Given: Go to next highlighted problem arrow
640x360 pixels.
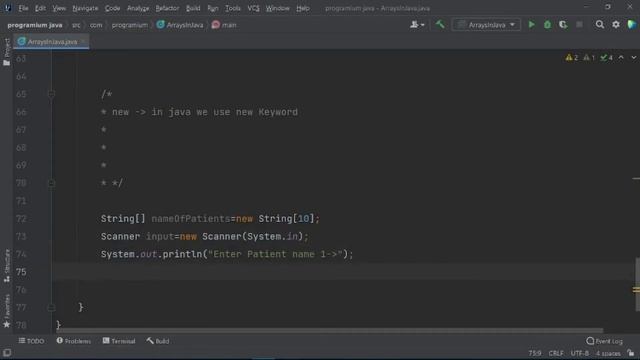Looking at the screenshot, I should point(633,58).
